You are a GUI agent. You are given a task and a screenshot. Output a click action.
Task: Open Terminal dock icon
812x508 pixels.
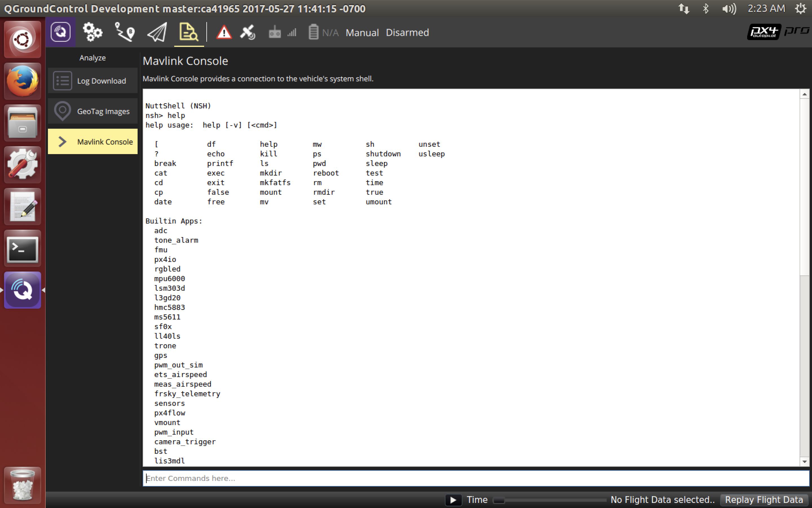23,248
